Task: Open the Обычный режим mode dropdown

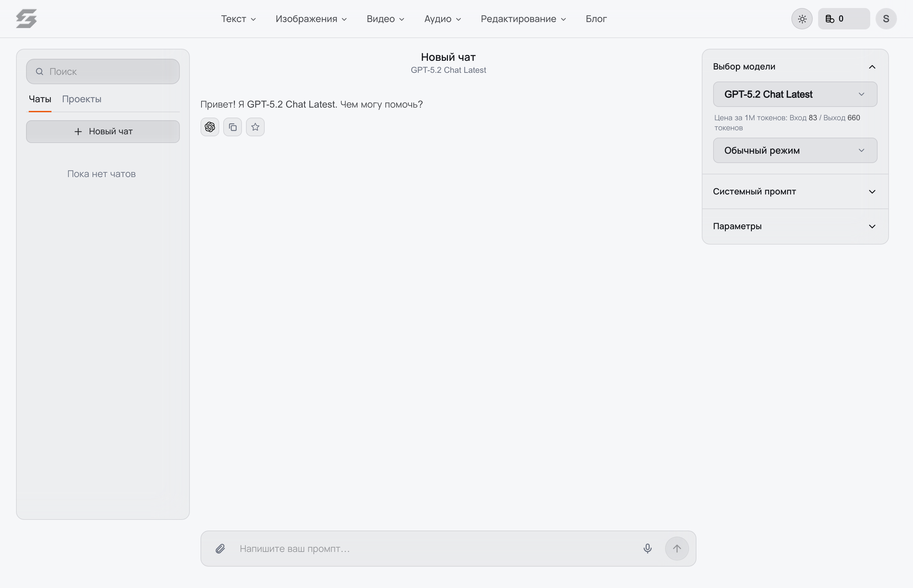Action: pyautogui.click(x=795, y=150)
